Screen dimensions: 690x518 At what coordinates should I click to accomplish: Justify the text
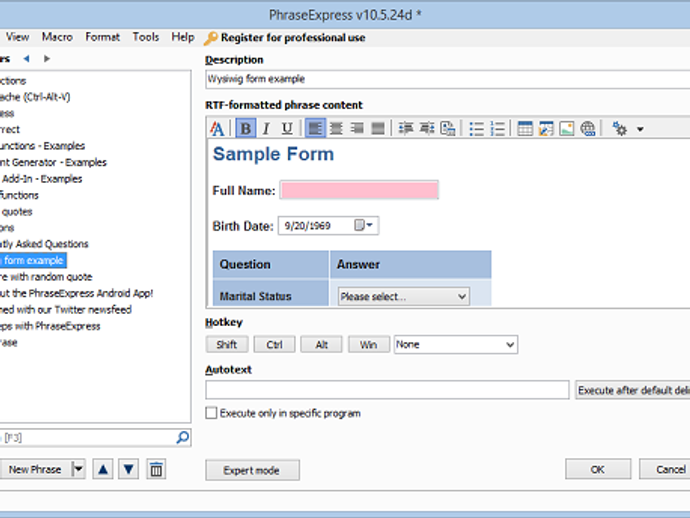[x=378, y=129]
